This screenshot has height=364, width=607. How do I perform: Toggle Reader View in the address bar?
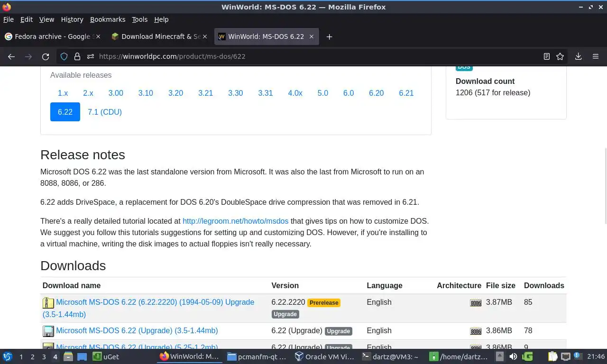(547, 56)
